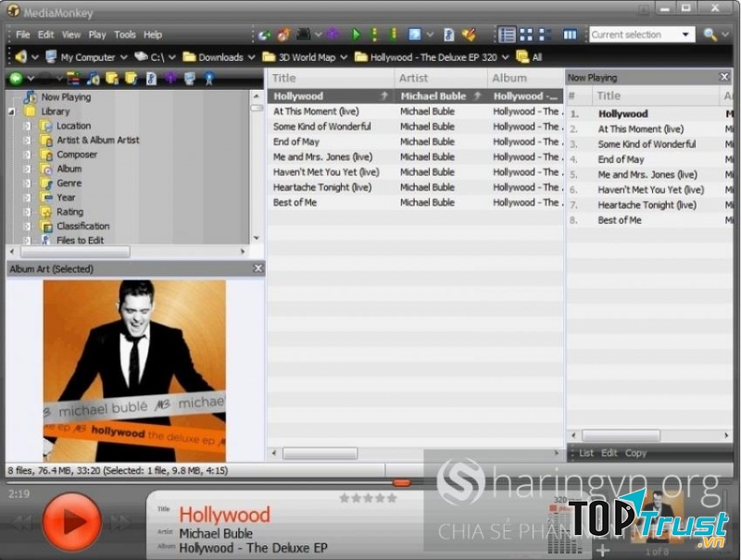
Task: Click the tag brush icon in top toolbar
Action: pyautogui.click(x=469, y=35)
